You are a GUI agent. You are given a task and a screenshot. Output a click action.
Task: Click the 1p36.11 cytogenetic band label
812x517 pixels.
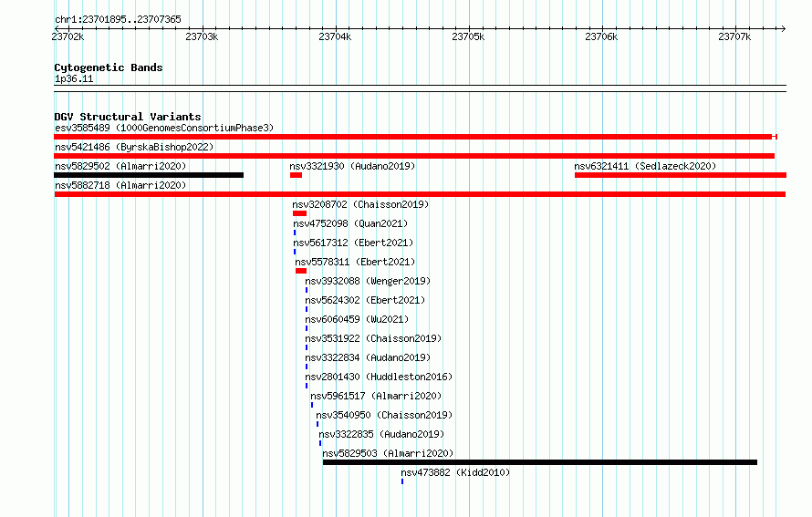point(74,78)
